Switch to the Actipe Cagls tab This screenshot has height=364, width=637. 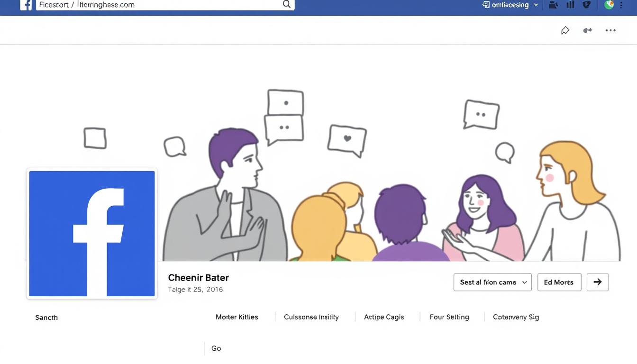coord(384,317)
